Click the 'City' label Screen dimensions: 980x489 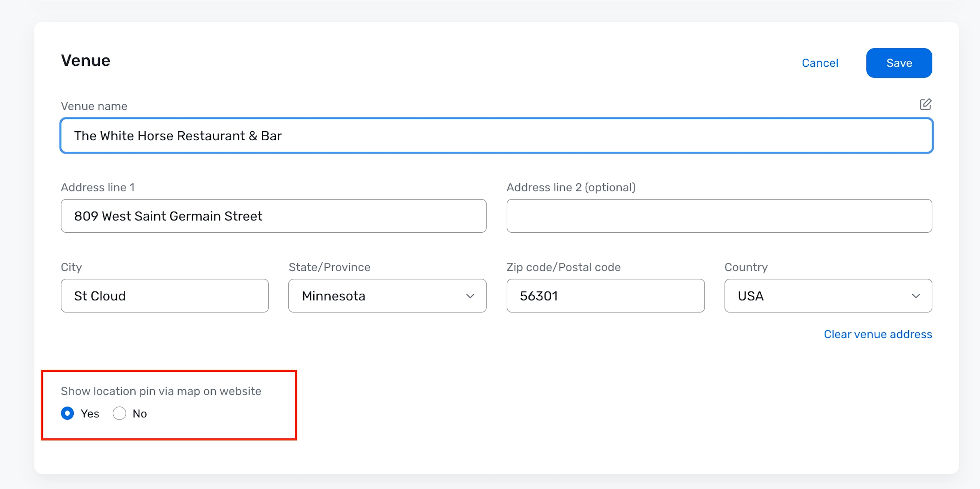click(x=71, y=267)
